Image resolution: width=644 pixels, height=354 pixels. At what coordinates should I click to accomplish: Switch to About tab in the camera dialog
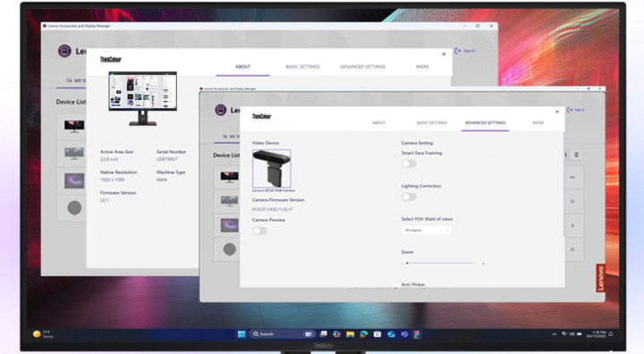coord(378,122)
